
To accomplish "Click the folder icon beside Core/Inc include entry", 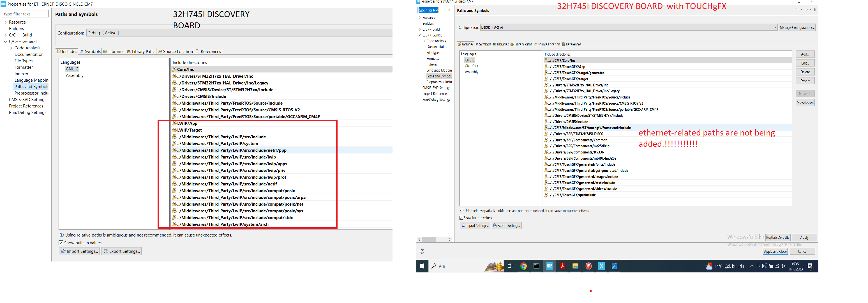I will click(175, 69).
